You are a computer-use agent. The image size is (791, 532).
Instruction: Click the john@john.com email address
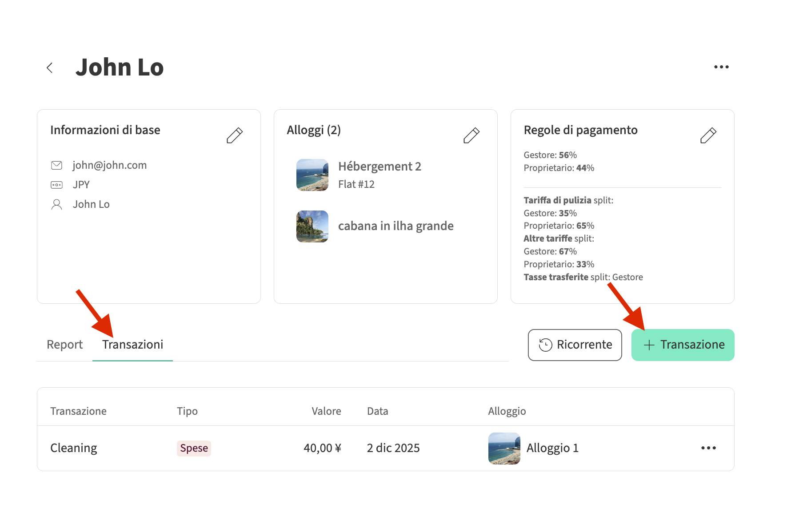(x=110, y=166)
